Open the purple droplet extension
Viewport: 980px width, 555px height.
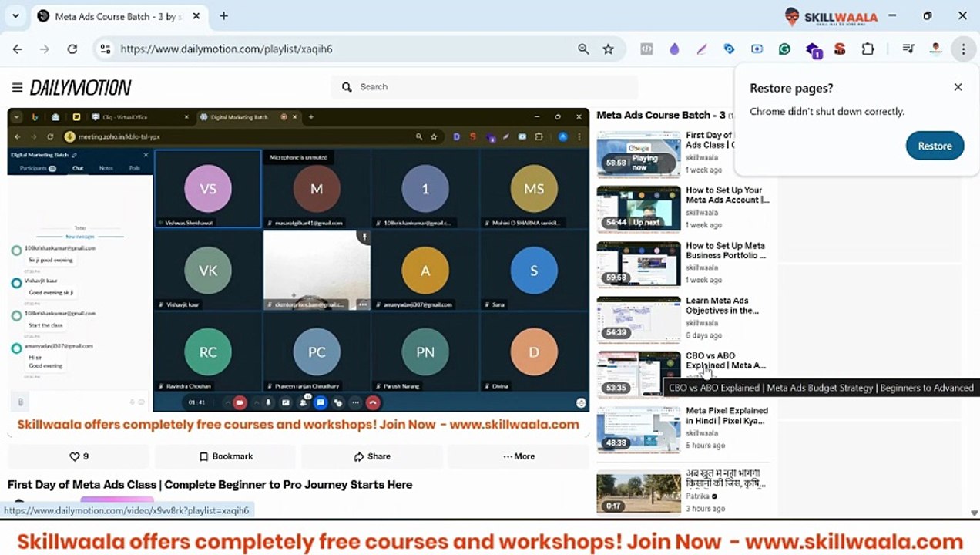674,49
